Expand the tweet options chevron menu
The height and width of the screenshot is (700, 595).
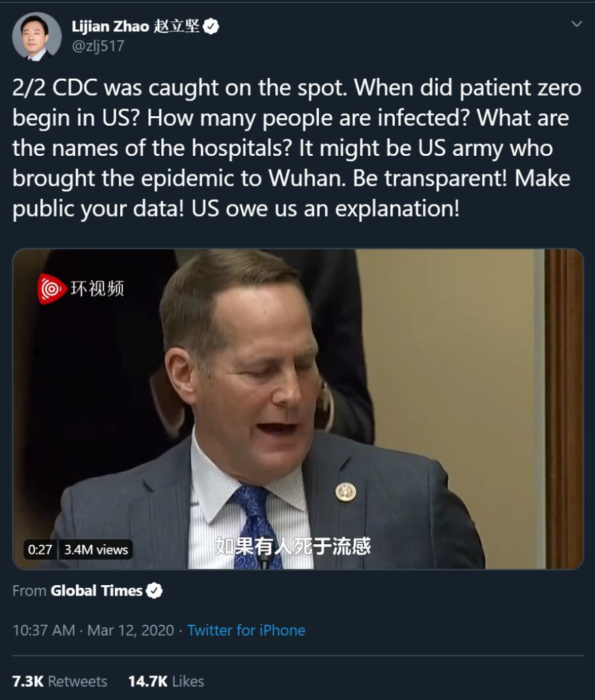(577, 24)
